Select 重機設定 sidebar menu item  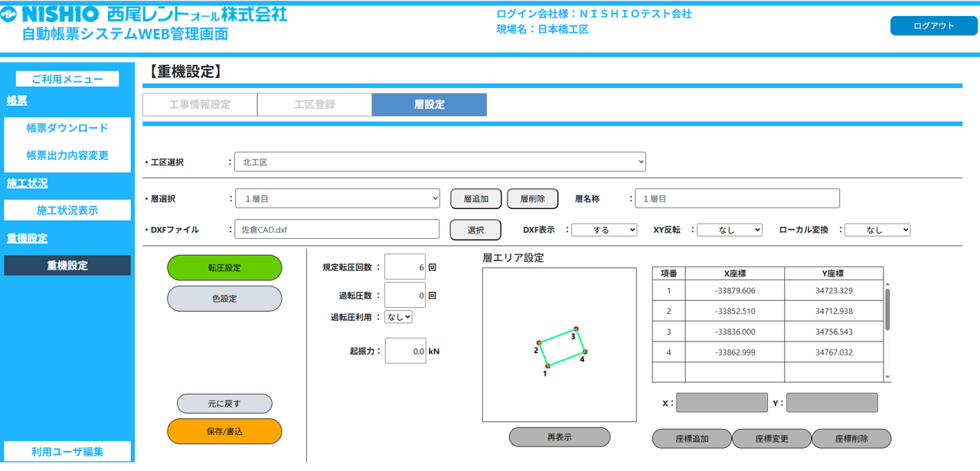(x=67, y=266)
